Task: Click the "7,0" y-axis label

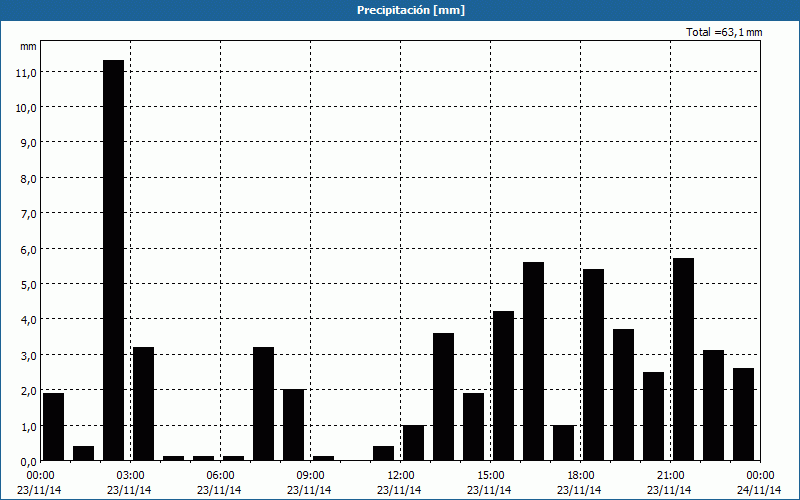Action: 29,214
